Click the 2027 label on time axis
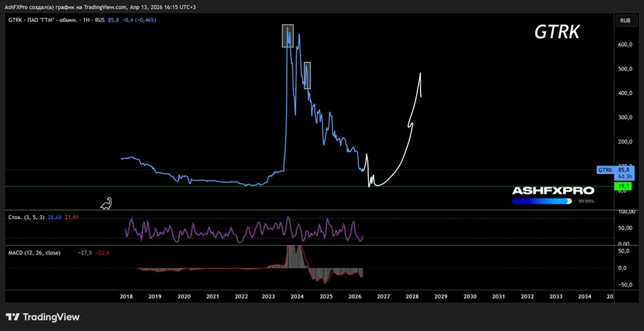 (384, 296)
